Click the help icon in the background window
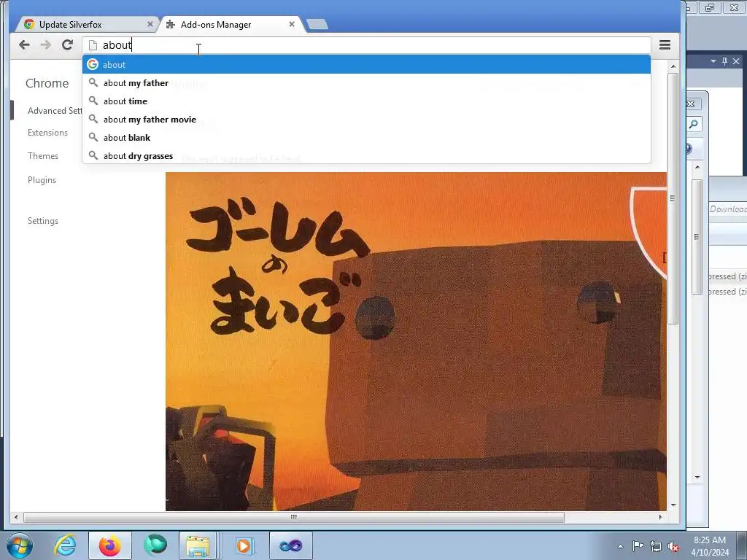The image size is (747, 560). pyautogui.click(x=688, y=149)
